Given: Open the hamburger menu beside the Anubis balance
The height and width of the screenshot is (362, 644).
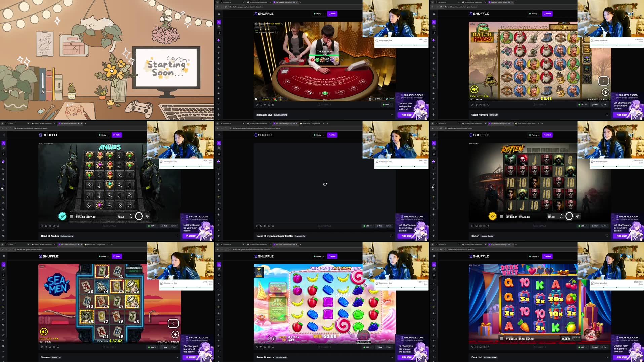Looking at the screenshot, I should 72,216.
